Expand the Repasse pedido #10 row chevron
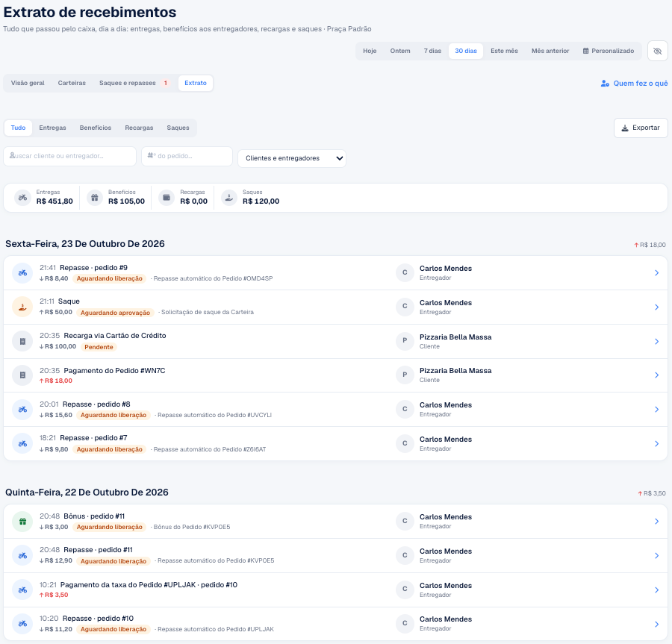 point(656,624)
